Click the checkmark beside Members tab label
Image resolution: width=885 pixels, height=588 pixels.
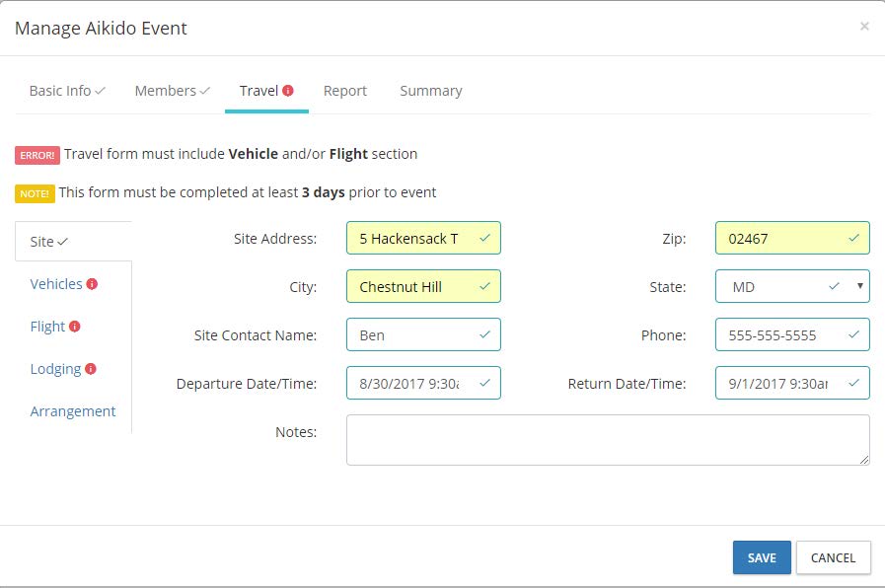pyautogui.click(x=203, y=89)
